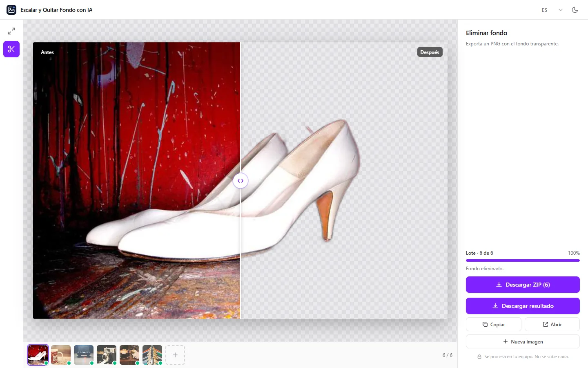Viewport: 588px width, 368px height.
Task: Click the Después label badge
Action: click(x=430, y=52)
